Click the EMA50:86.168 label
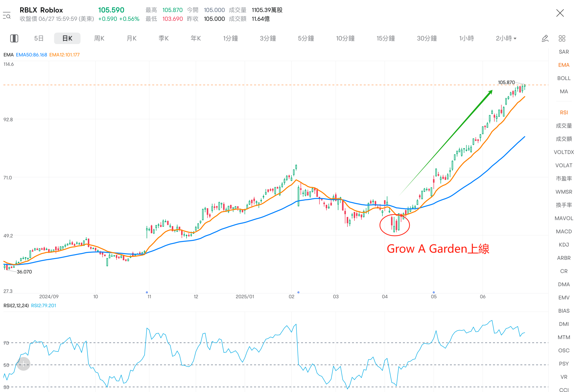 pos(32,55)
